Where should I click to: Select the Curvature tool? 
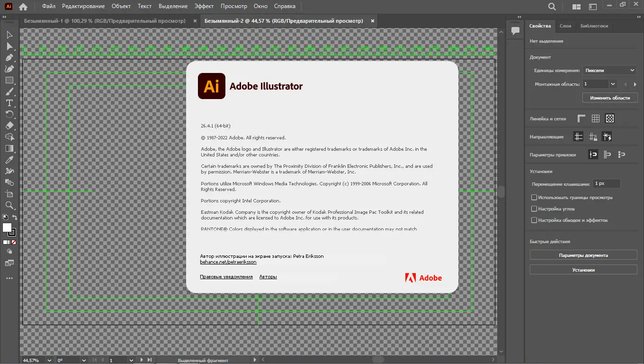tap(9, 69)
